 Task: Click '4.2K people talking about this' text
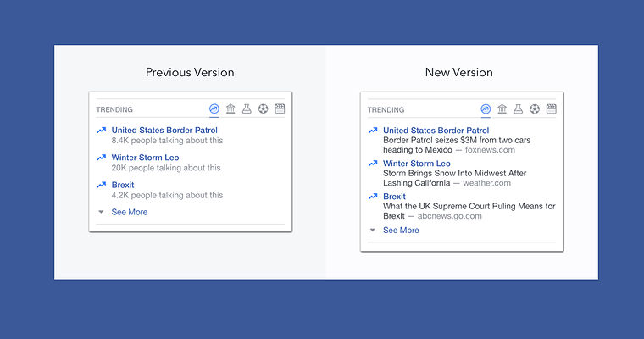[167, 195]
